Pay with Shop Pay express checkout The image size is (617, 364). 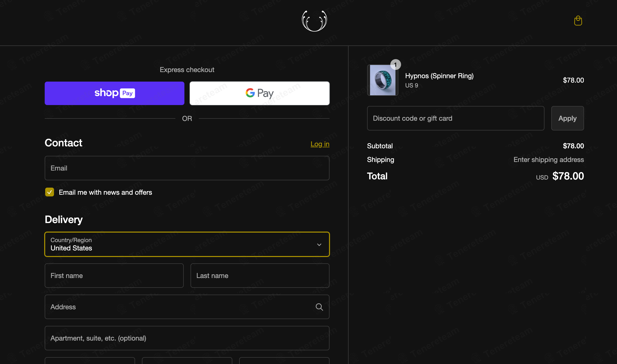click(114, 93)
